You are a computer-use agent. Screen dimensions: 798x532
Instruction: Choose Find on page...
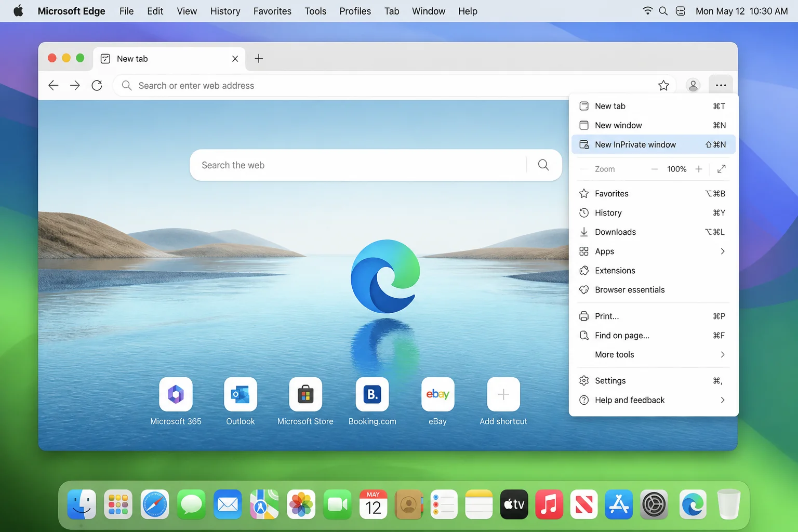pyautogui.click(x=654, y=336)
